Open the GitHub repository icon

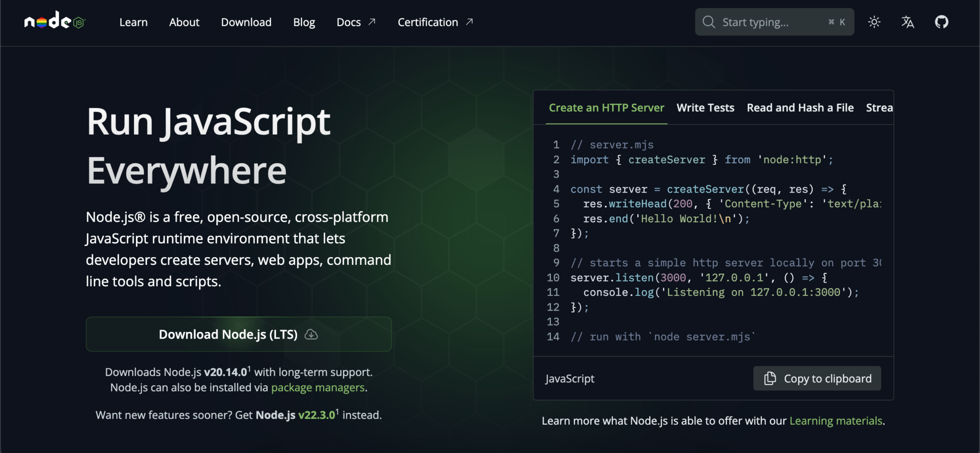[x=941, y=22]
